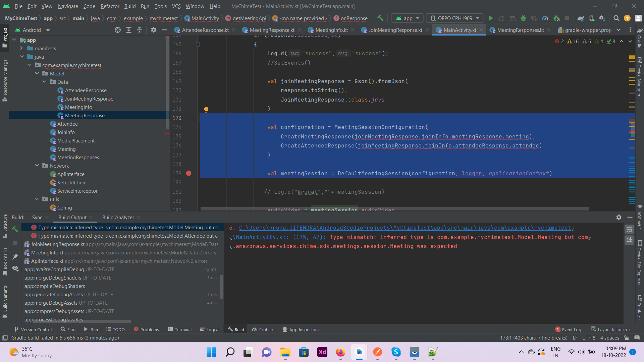Open Layout Inspector from the status bar
644x362 pixels.
(610, 329)
